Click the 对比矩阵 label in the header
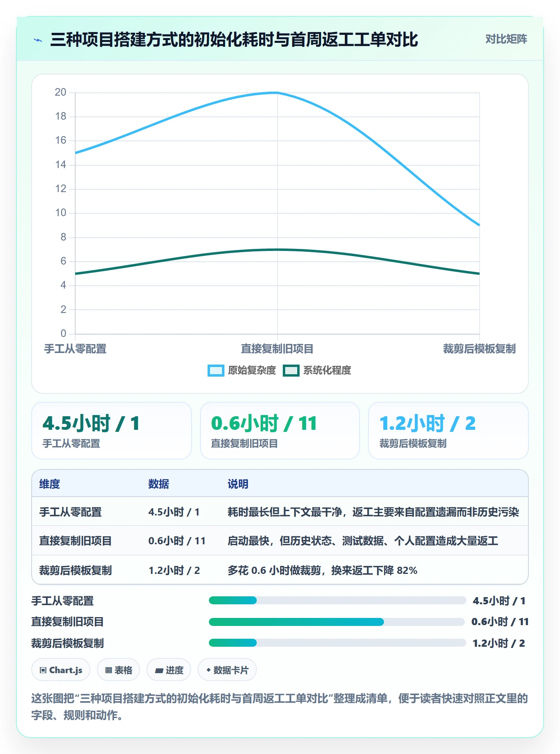The image size is (560, 754). (506, 39)
